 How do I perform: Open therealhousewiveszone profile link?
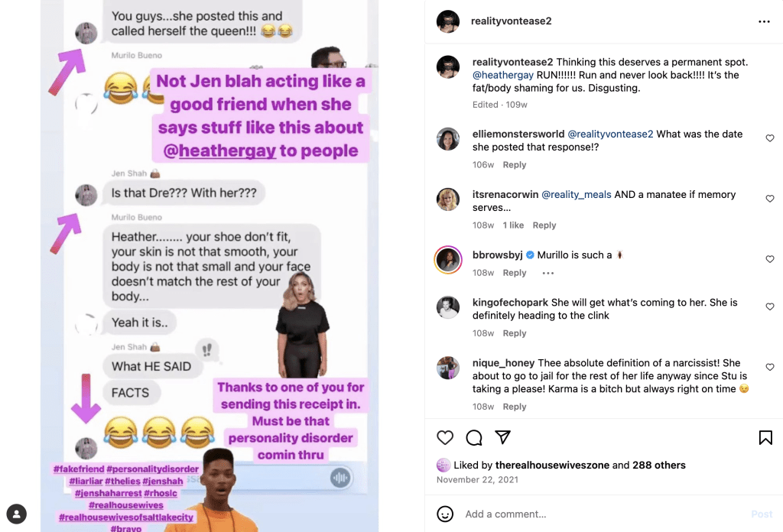[x=552, y=465]
